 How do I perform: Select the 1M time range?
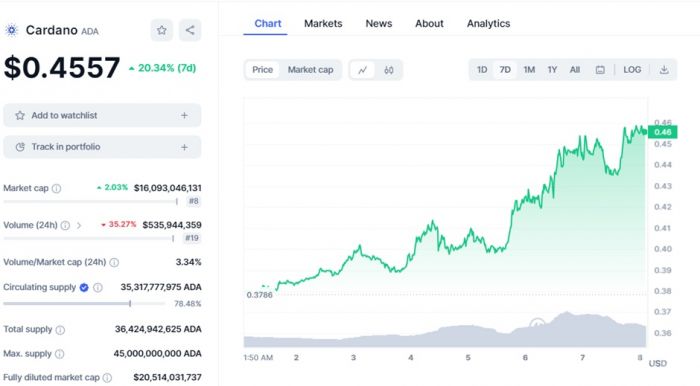(x=529, y=70)
